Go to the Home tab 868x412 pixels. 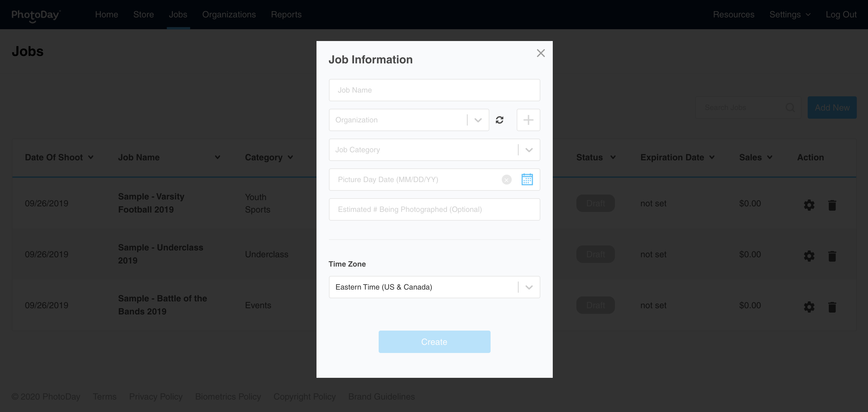pyautogui.click(x=106, y=15)
